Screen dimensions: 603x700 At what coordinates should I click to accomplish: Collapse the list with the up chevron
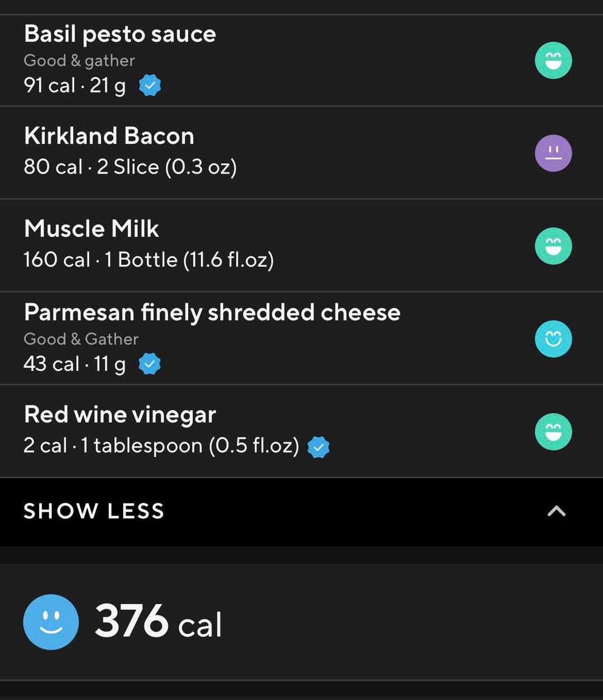(x=556, y=511)
